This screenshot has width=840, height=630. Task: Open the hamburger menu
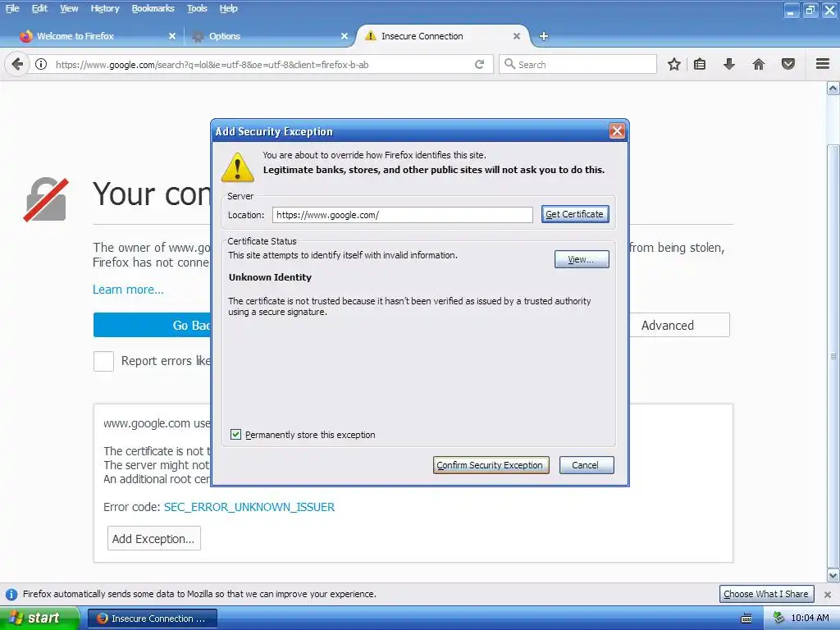(x=823, y=64)
